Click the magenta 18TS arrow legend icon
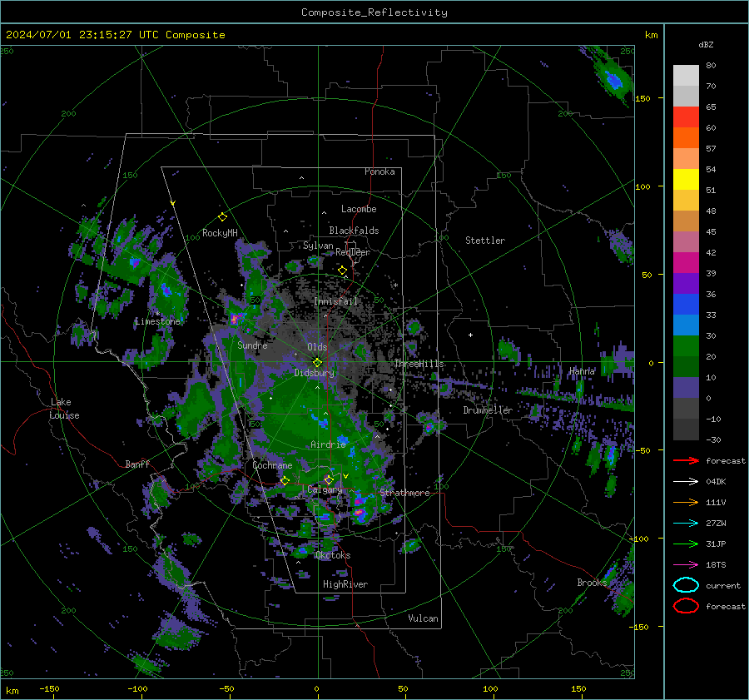749x700 pixels. point(686,565)
